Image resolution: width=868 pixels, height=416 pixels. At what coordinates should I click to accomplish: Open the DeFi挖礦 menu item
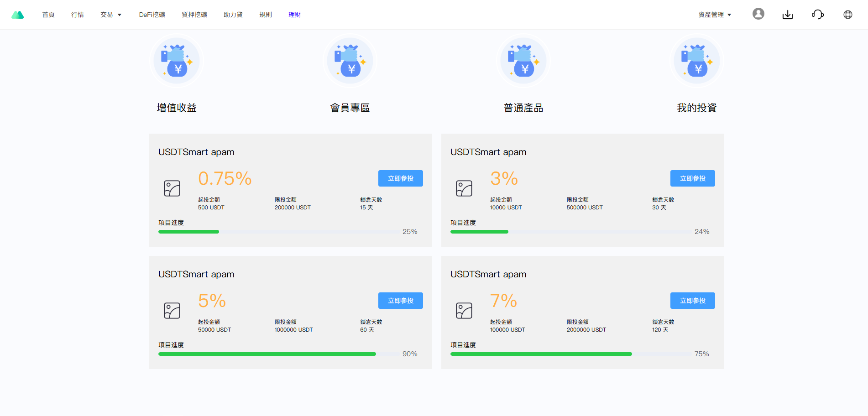tap(152, 15)
